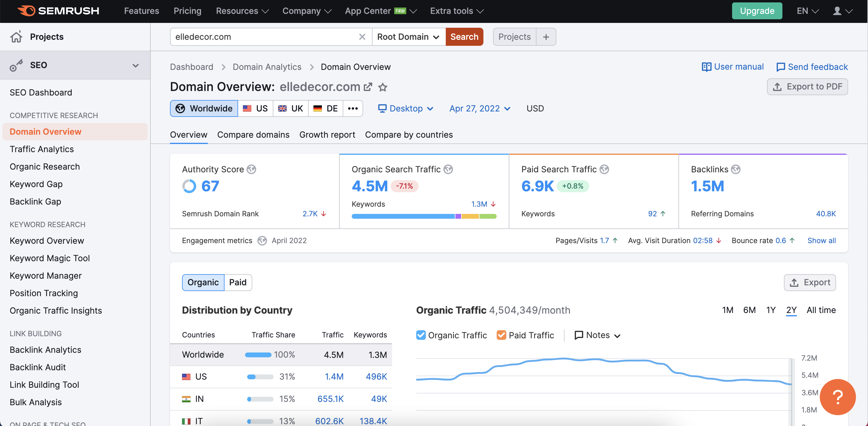Viewport: 868px width, 426px height.
Task: Star elledecor.com as favorite
Action: [x=382, y=87]
